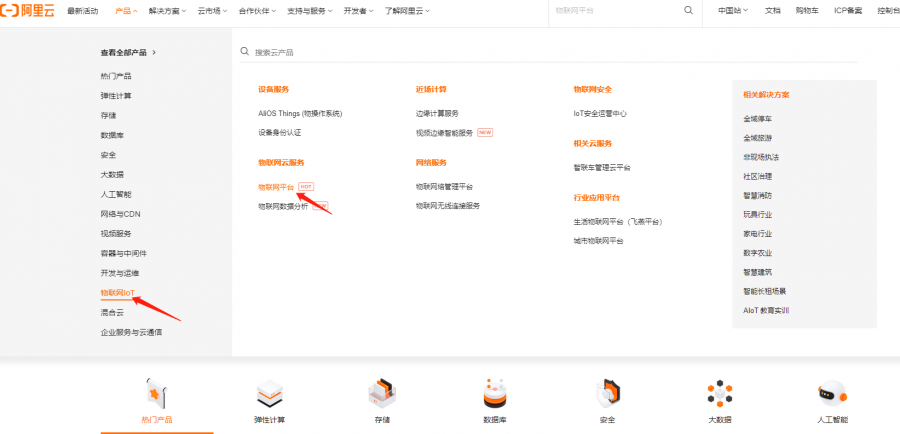
Task: Open the 家电行业 solution
Action: point(757,234)
